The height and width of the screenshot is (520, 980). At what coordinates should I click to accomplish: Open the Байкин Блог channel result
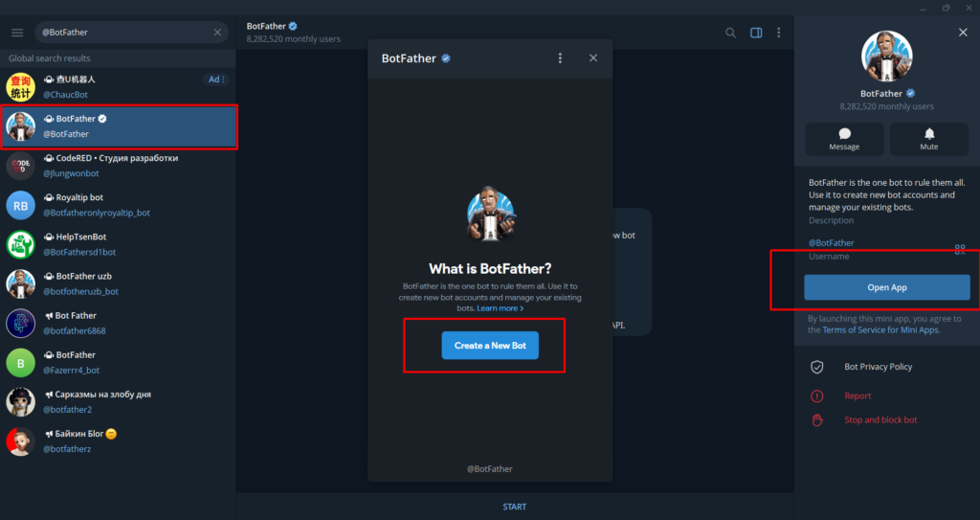[x=118, y=441]
